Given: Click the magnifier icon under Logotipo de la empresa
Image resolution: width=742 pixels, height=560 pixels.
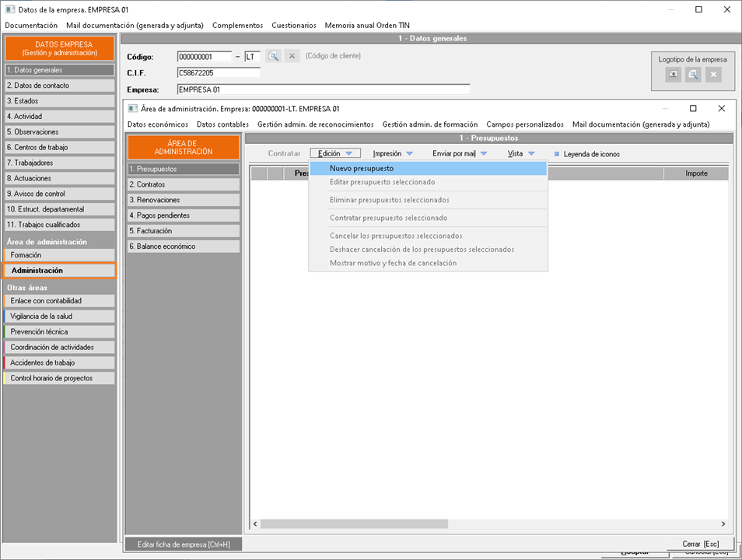Looking at the screenshot, I should (x=694, y=75).
